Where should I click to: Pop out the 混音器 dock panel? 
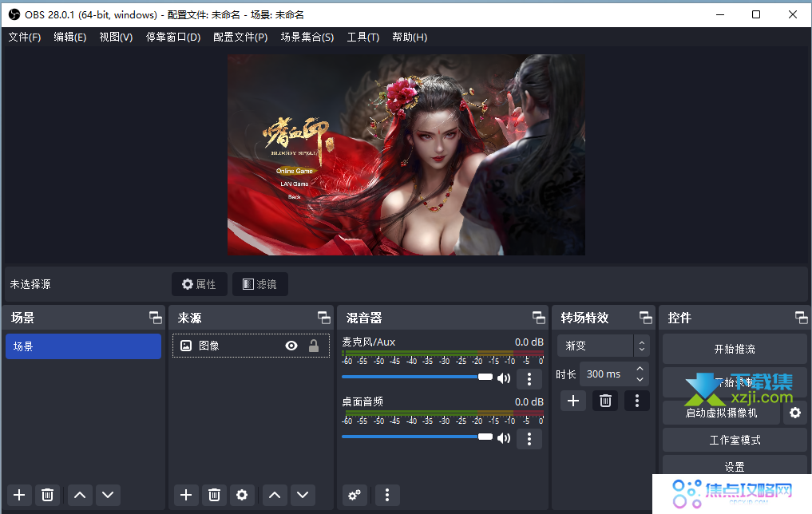tap(539, 318)
